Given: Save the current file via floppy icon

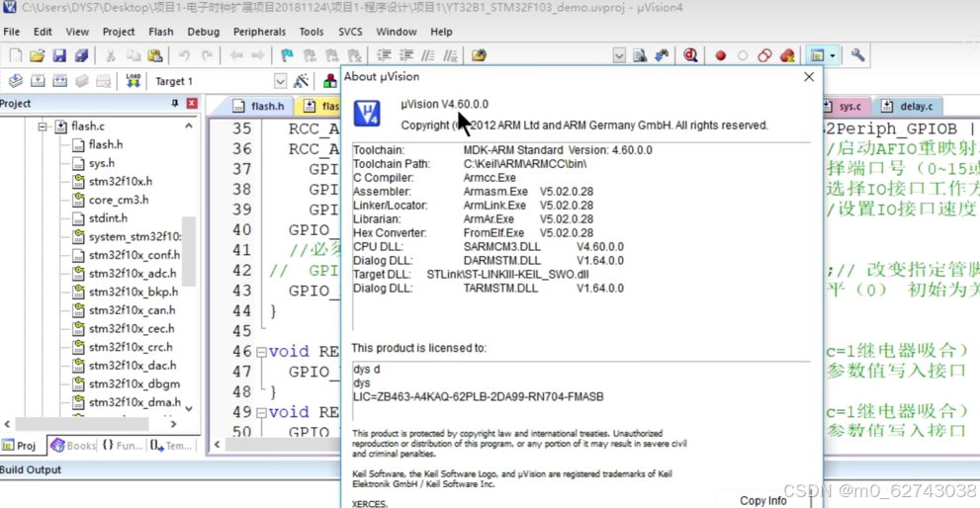Looking at the screenshot, I should 59,55.
